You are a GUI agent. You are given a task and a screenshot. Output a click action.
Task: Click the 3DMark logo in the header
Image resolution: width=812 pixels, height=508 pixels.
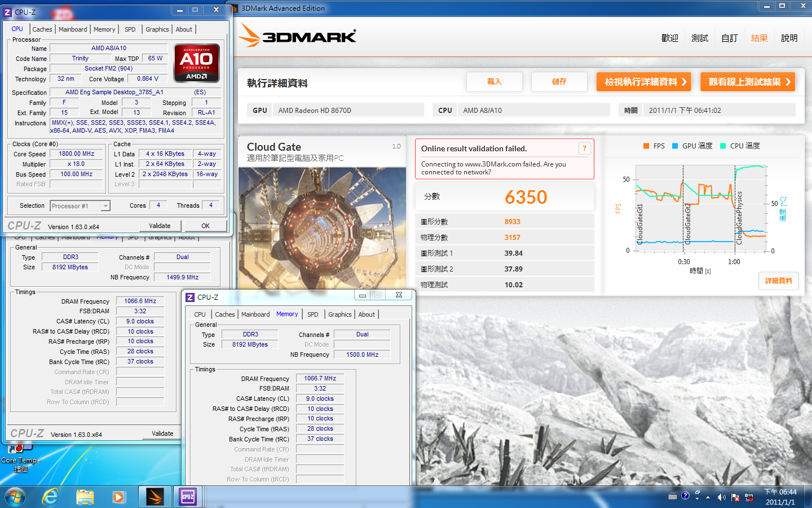pos(297,36)
